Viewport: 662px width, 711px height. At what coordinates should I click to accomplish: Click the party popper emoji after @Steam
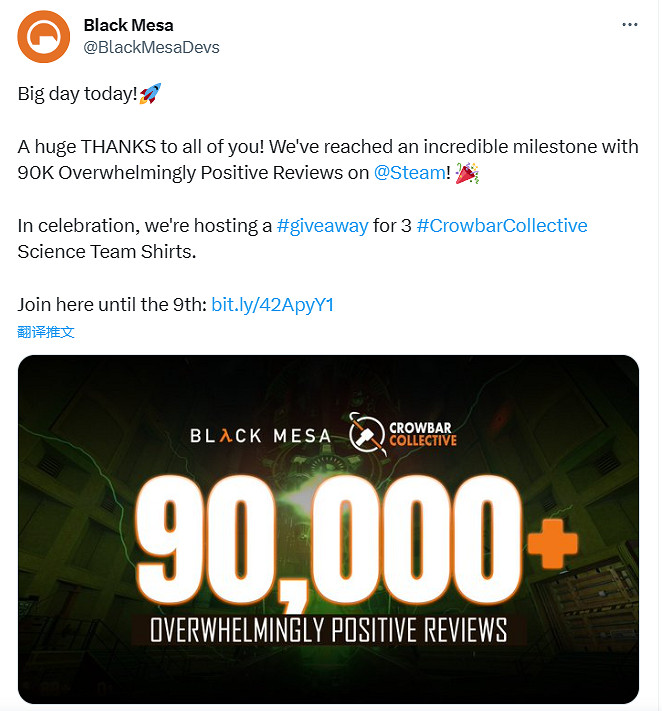pyautogui.click(x=466, y=172)
